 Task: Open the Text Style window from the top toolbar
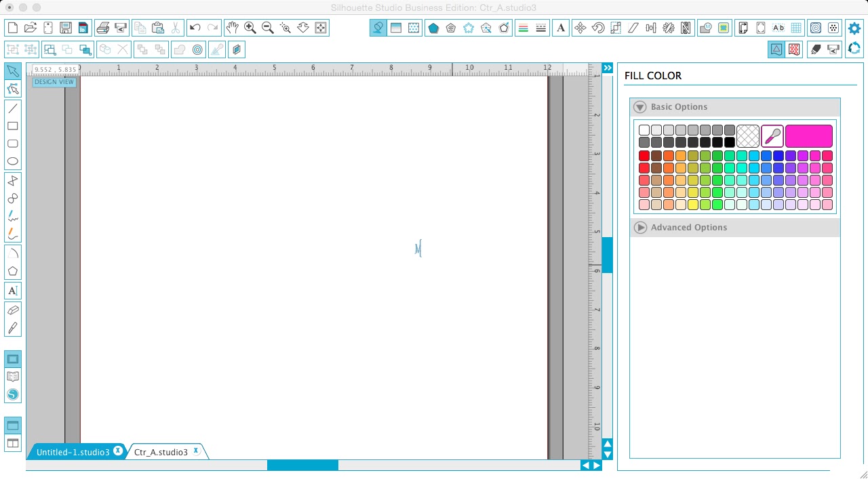(x=560, y=28)
